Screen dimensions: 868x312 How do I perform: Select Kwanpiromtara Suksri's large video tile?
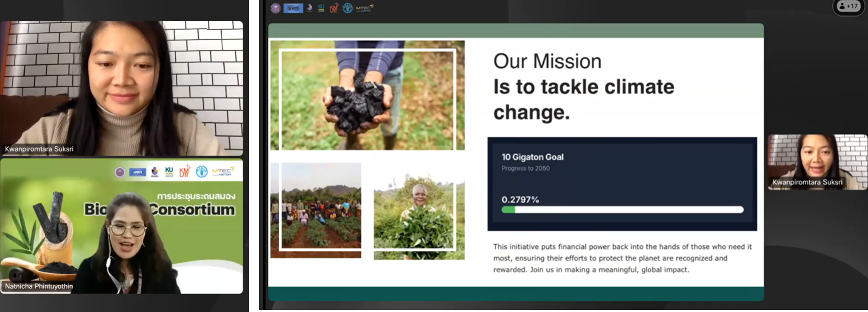[x=122, y=88]
